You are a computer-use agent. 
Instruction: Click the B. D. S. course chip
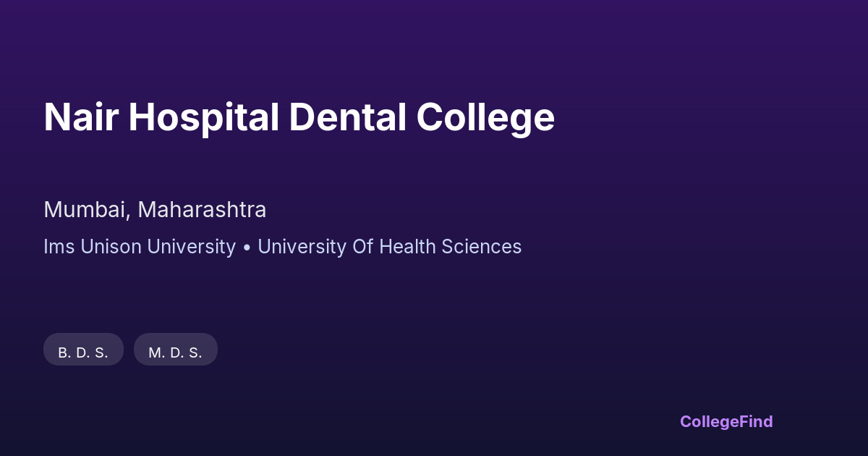pos(83,352)
